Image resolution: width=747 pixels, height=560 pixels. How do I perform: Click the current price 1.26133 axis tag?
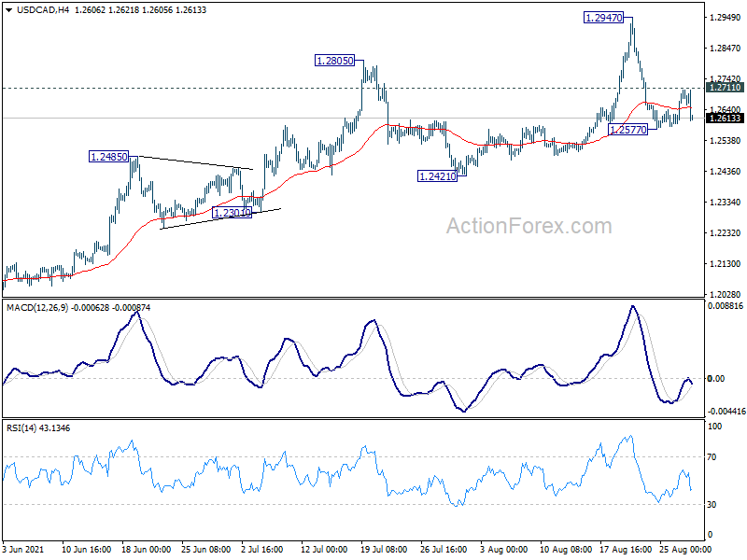pos(726,119)
